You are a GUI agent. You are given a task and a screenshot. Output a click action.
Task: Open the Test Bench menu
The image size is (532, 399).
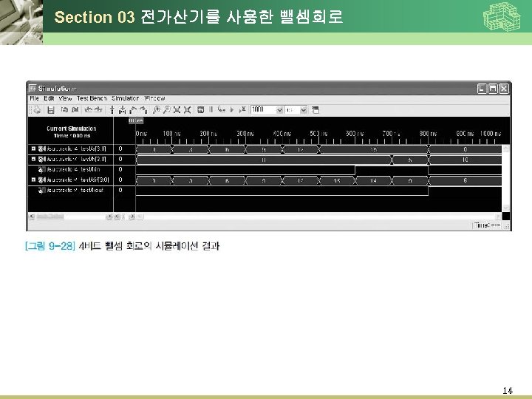pyautogui.click(x=92, y=98)
